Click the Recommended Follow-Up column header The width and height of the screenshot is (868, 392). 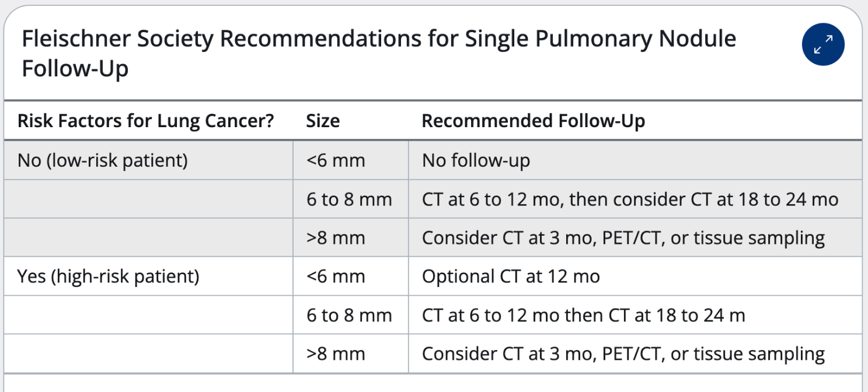(x=534, y=121)
